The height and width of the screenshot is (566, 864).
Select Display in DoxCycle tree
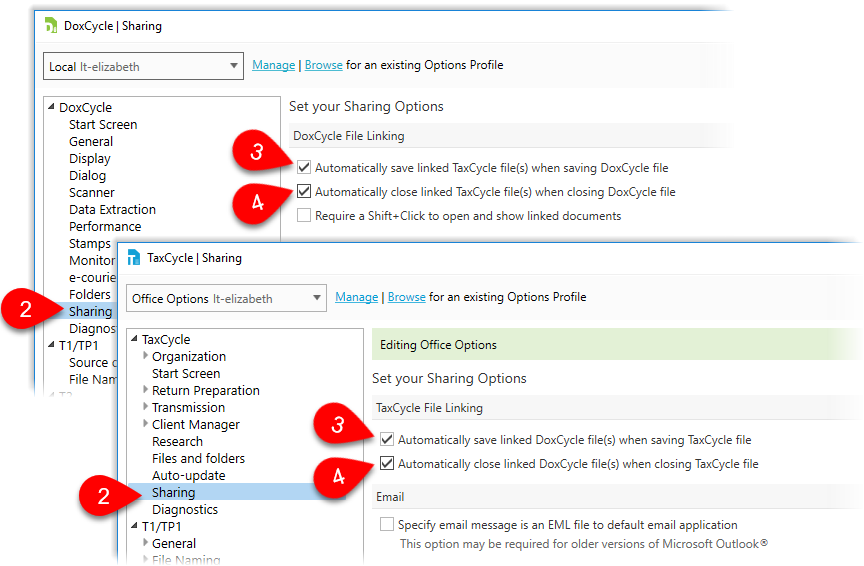(90, 159)
